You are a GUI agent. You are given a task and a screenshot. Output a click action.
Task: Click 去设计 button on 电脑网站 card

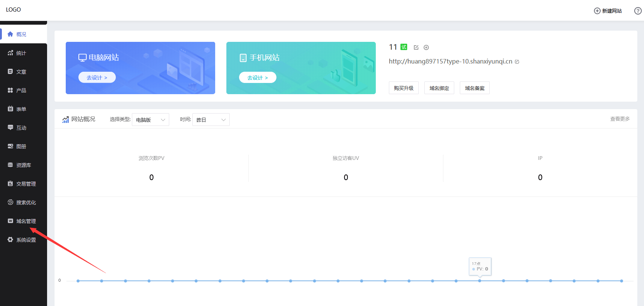tap(97, 77)
